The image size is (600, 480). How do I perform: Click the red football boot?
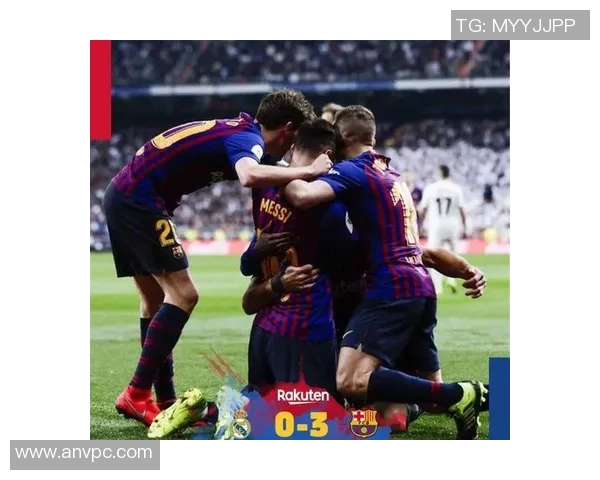point(137,405)
